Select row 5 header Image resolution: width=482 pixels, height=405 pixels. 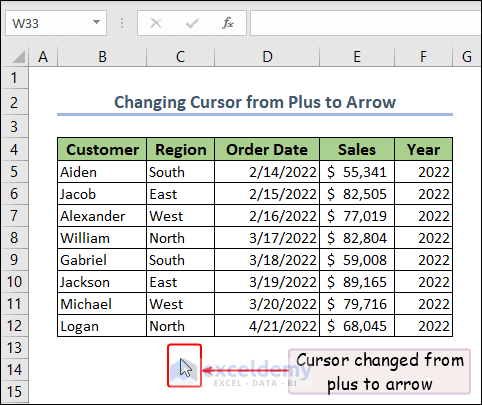click(14, 171)
